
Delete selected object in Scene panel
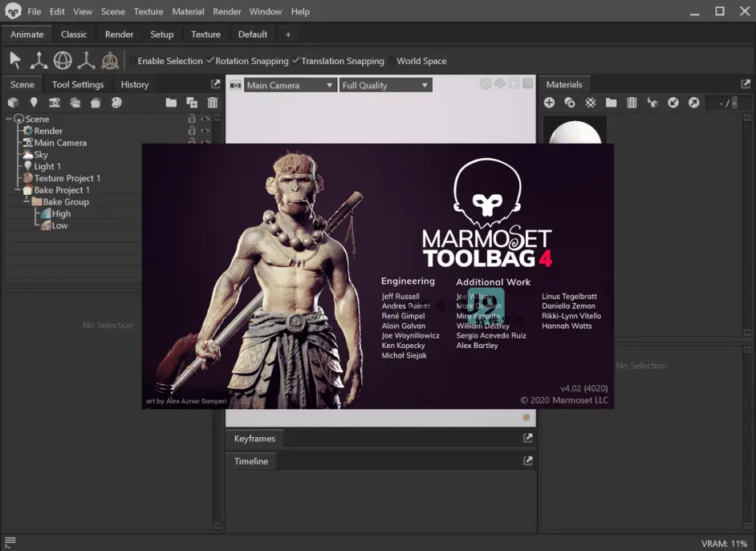[212, 102]
